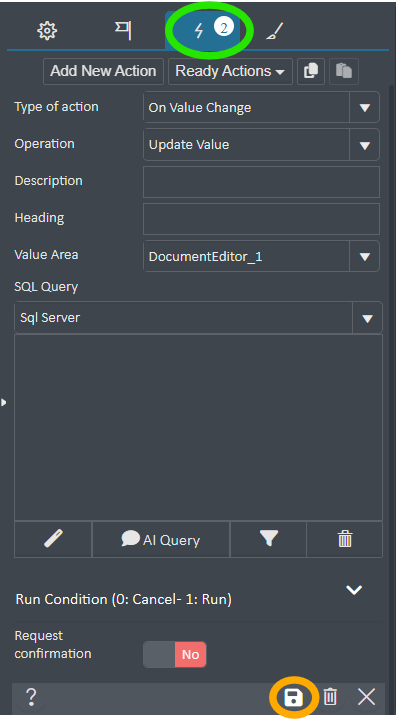The image size is (396, 719).
Task: Click the paste action icon
Action: click(x=344, y=71)
